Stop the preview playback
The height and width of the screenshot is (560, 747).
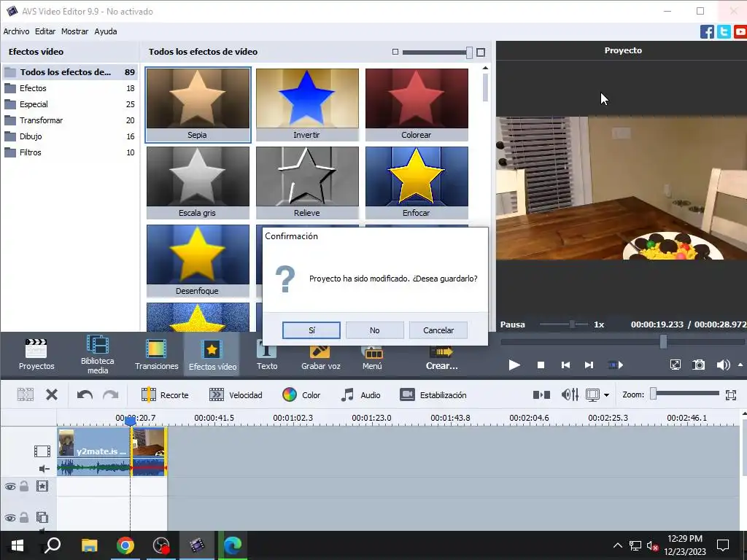pyautogui.click(x=541, y=365)
